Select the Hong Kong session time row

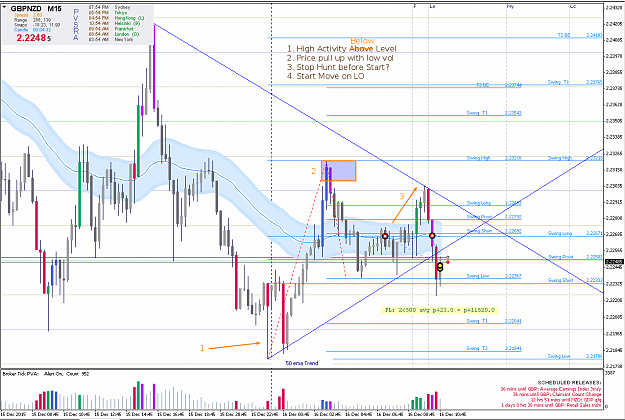116,18
